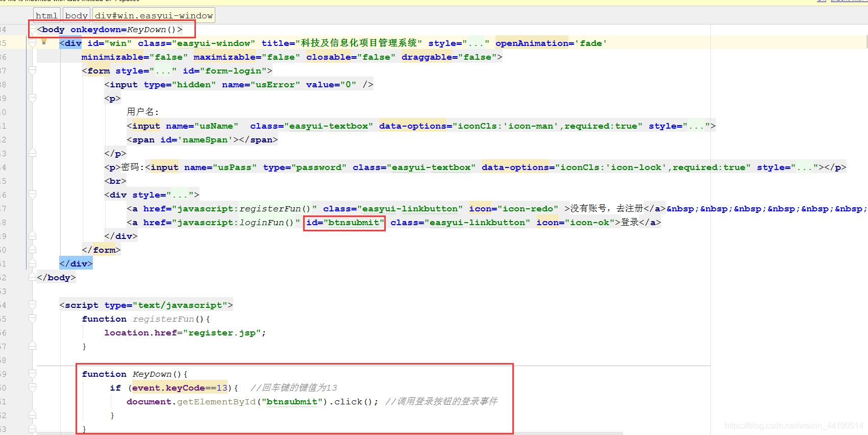Click the draggable="false" attribute
This screenshot has width=868, height=435.
(449, 57)
